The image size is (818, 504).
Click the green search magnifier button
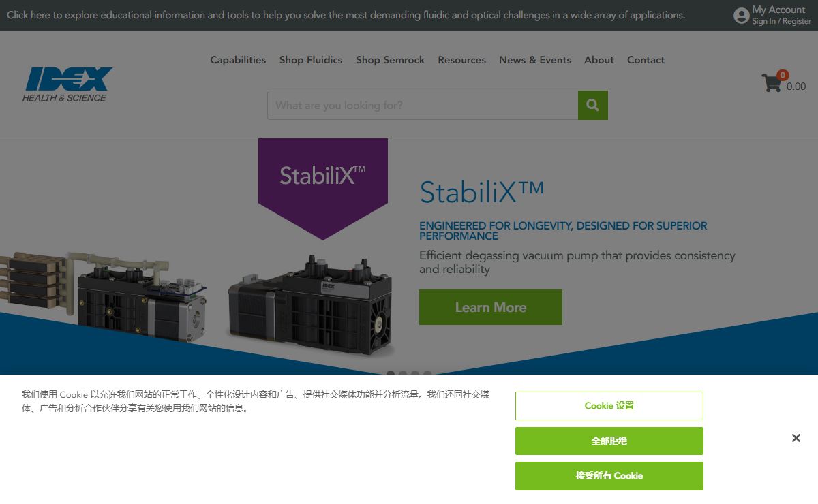(x=593, y=105)
